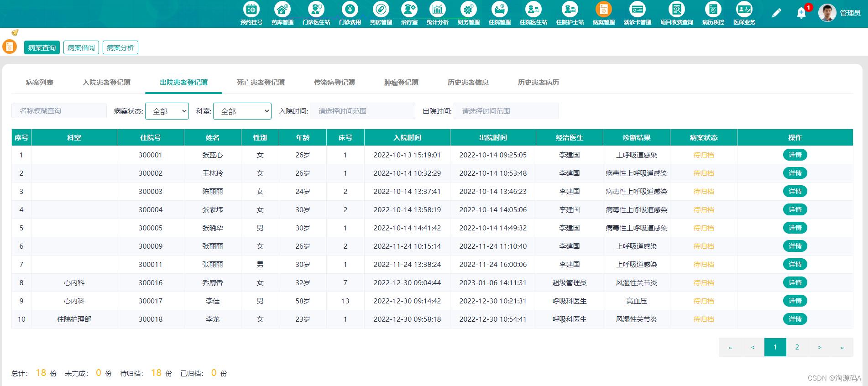Screen dimensions: 868x386
Task: Open the 病历质控 record quality icon
Action: 713,9
